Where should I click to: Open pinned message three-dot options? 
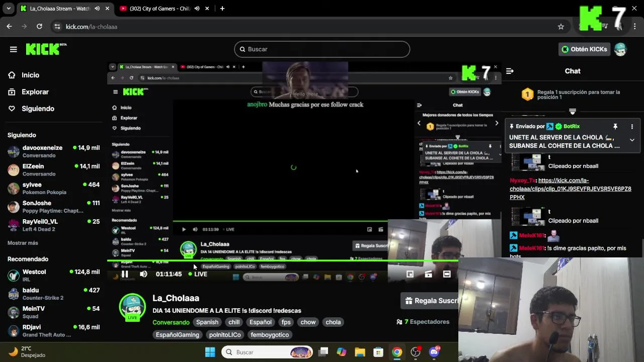tap(632, 127)
